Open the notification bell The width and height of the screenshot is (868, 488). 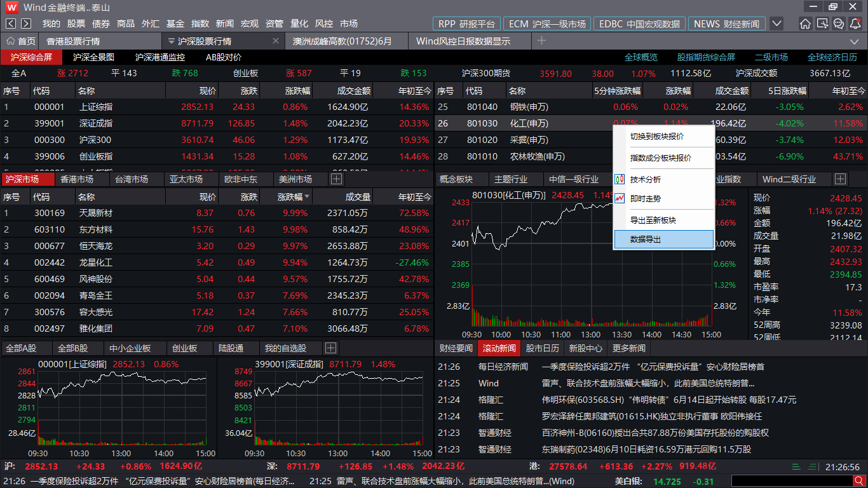click(x=855, y=24)
